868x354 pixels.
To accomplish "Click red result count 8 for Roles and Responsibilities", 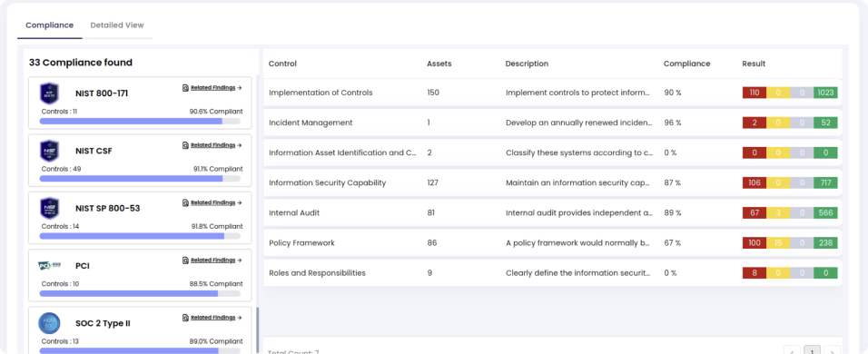I will click(x=755, y=273).
